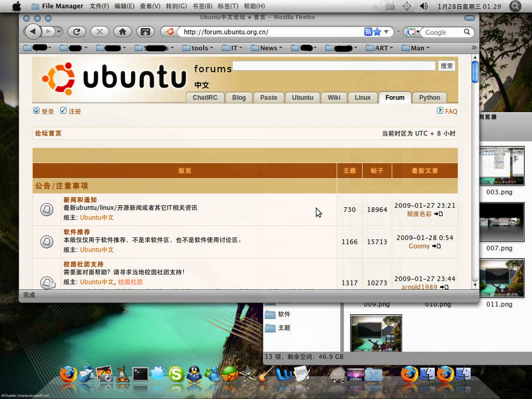Open the 校园社团支持 forum link
The width and height of the screenshot is (532, 399).
pos(84,264)
